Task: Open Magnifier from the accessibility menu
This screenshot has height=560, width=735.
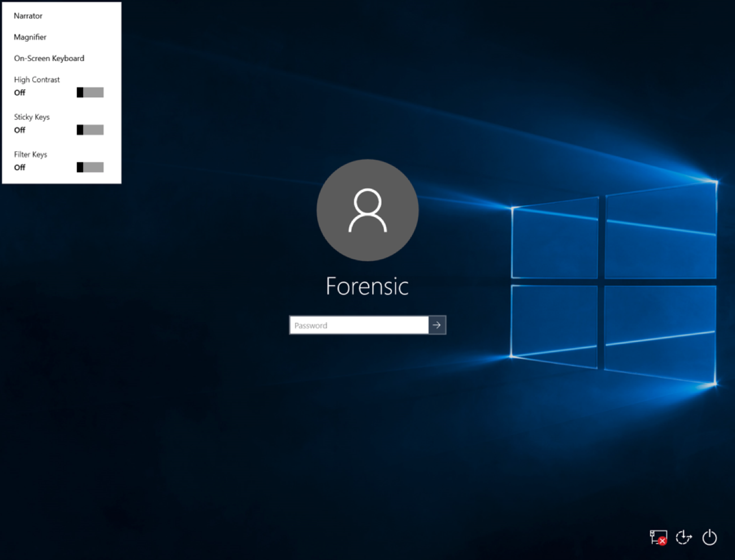Action: (30, 37)
